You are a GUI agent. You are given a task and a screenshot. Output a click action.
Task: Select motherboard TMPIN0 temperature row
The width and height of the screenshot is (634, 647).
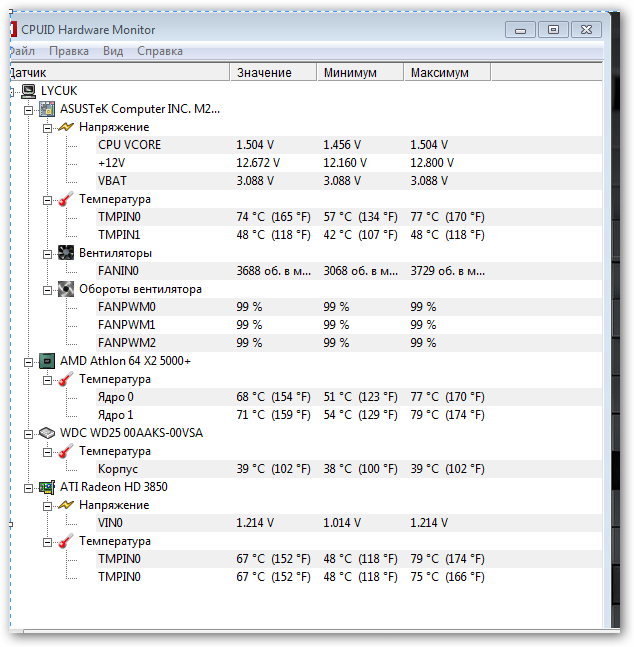(349, 217)
